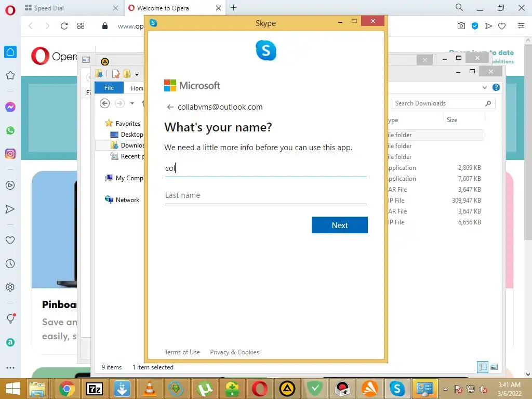This screenshot has width=532, height=399.
Task: Open the Player icon in the Opera sidebar
Action: [x=10, y=185]
